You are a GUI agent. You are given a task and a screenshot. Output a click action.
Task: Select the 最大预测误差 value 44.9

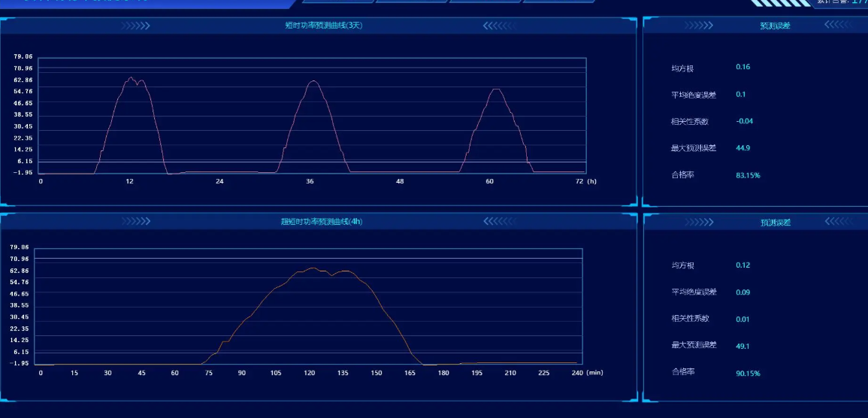point(742,148)
